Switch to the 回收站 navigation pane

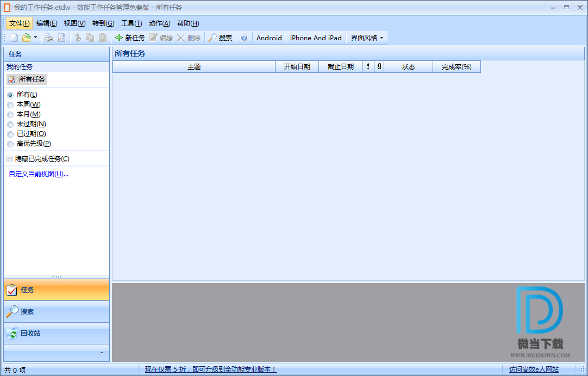(57, 334)
